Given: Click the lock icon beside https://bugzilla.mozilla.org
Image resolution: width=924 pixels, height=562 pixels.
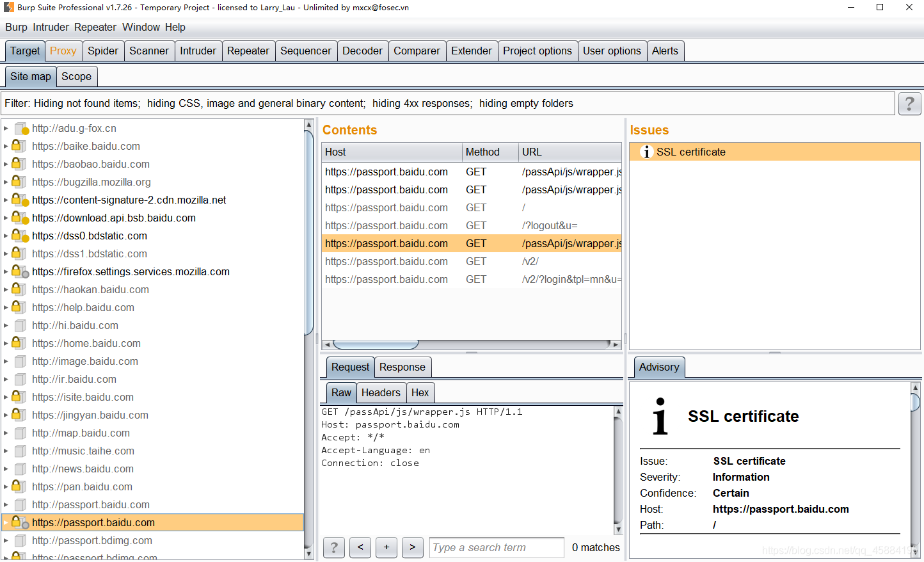Looking at the screenshot, I should 19,182.
